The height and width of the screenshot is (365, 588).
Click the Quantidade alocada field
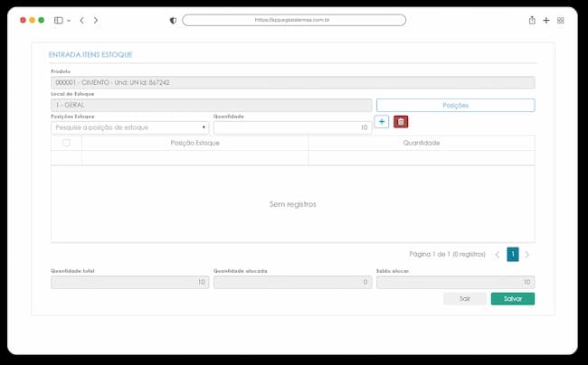293,282
